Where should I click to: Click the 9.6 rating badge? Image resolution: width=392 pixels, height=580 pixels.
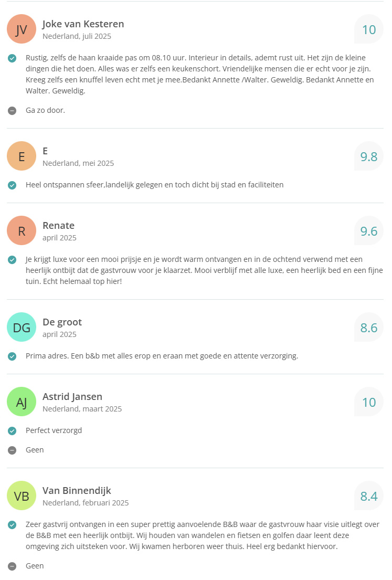click(369, 231)
